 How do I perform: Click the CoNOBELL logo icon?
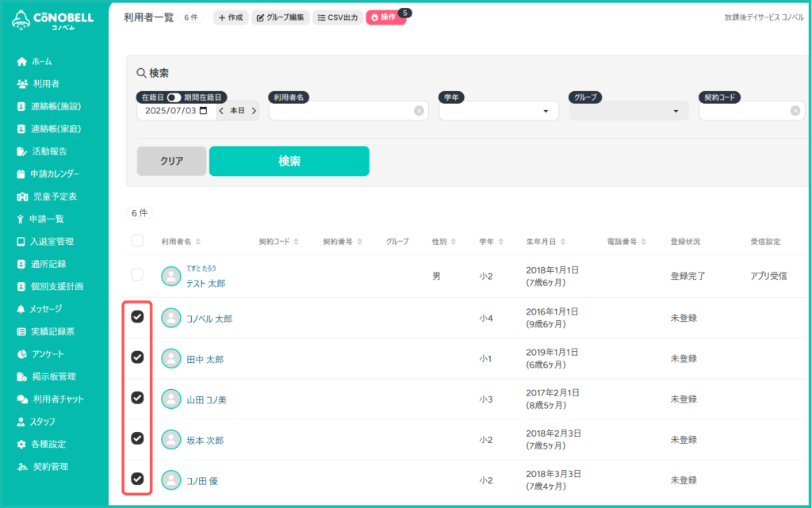pos(21,21)
